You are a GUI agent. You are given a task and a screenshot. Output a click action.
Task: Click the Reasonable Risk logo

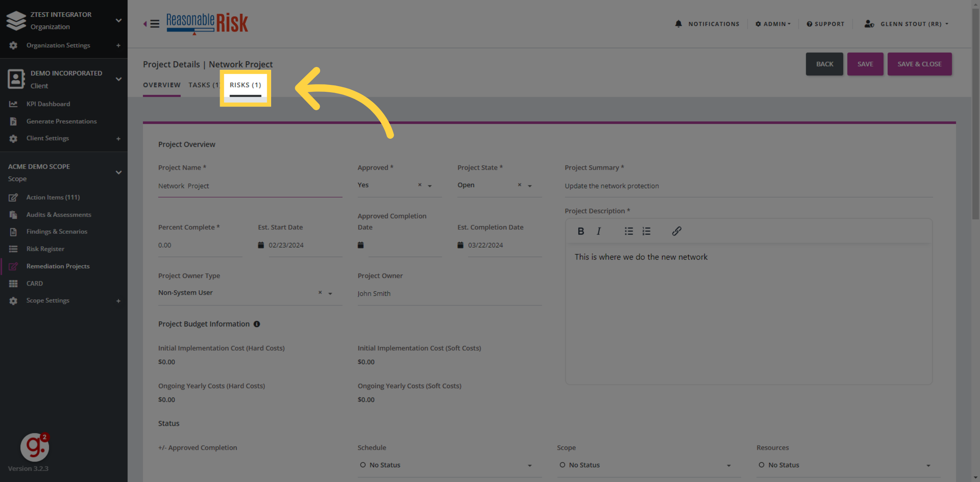click(x=207, y=23)
